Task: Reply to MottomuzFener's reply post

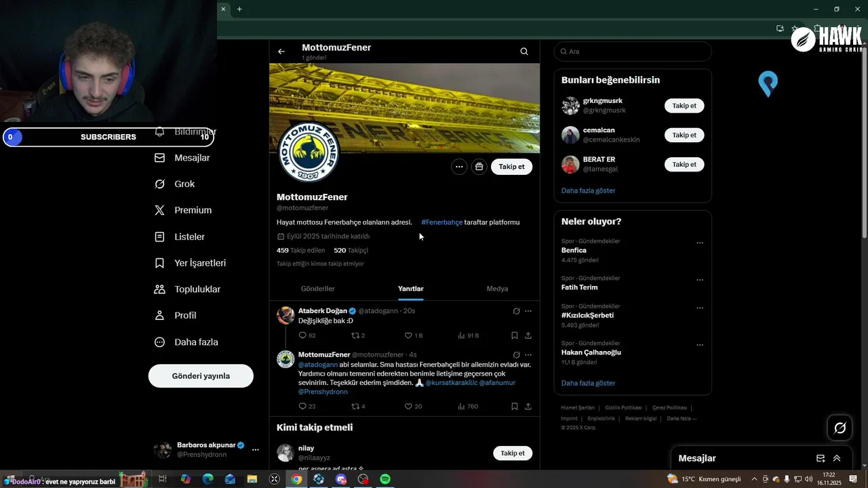Action: [307, 407]
